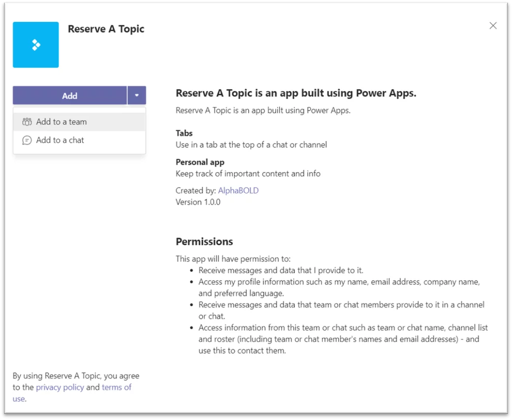This screenshot has width=513, height=420.
Task: Click the Permissions section heading
Action: (204, 242)
